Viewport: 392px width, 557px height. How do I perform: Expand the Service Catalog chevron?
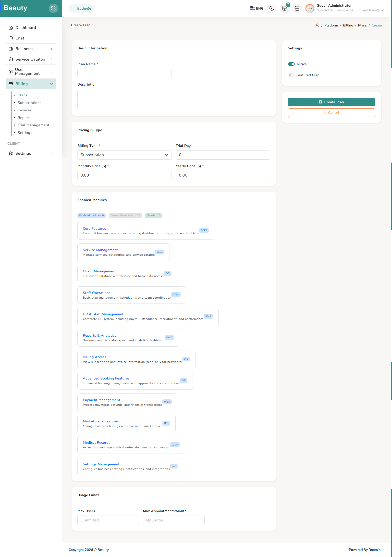point(51,59)
